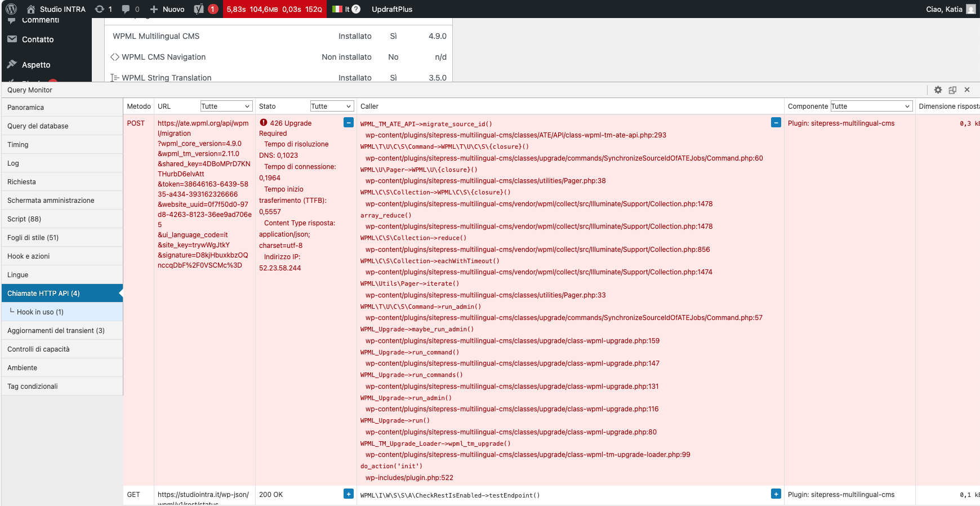The image size is (980, 506).
Task: Open the Componente filter dropdown
Action: pos(871,106)
